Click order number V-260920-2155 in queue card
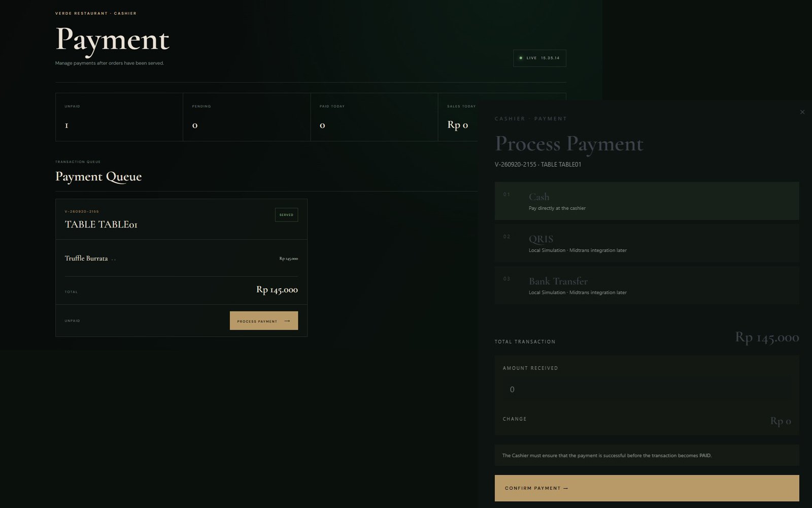Screen dimensions: 812x508 point(82,211)
